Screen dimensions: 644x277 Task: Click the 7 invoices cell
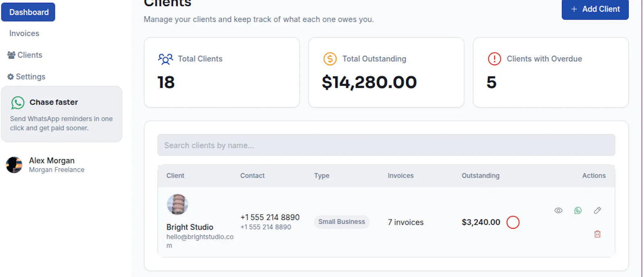tap(406, 222)
